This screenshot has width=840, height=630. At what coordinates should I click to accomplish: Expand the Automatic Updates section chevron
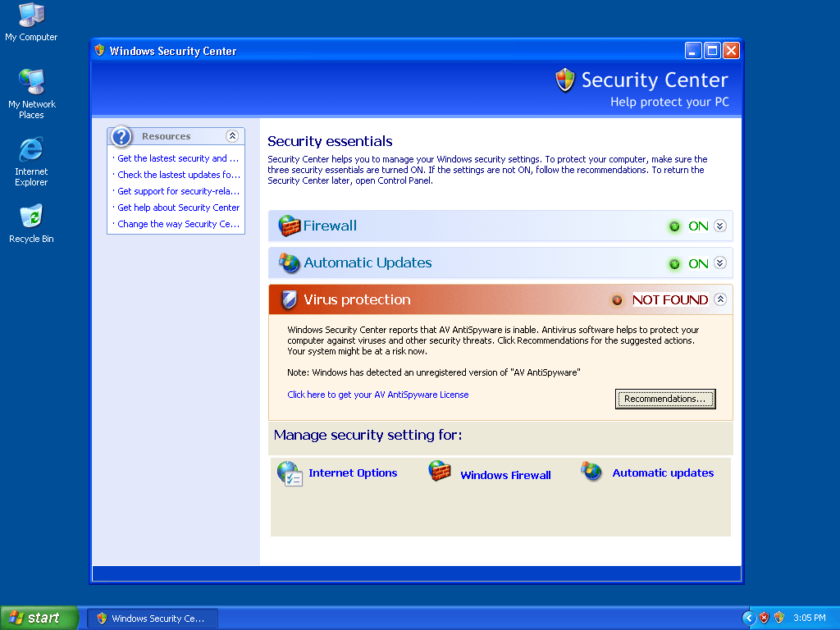(x=720, y=262)
